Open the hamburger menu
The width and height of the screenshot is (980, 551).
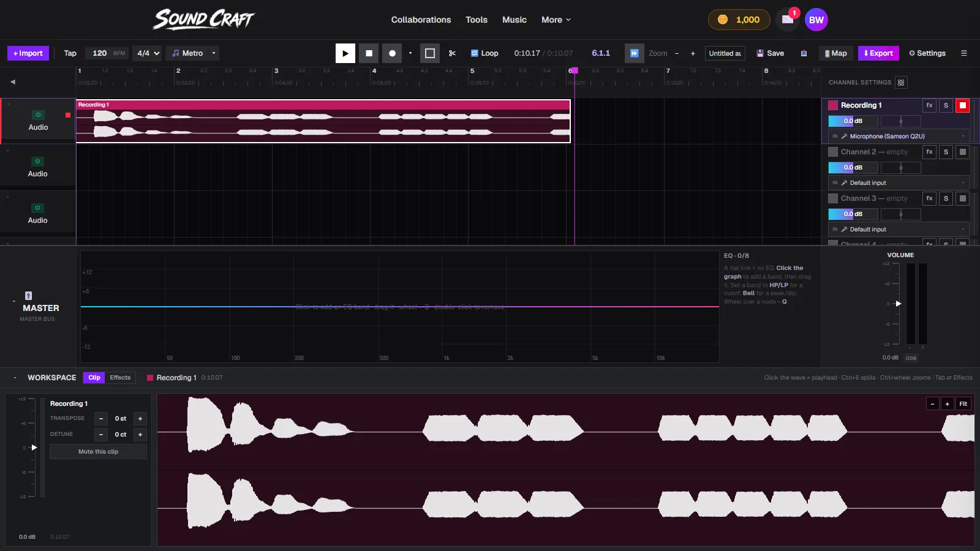[963, 53]
